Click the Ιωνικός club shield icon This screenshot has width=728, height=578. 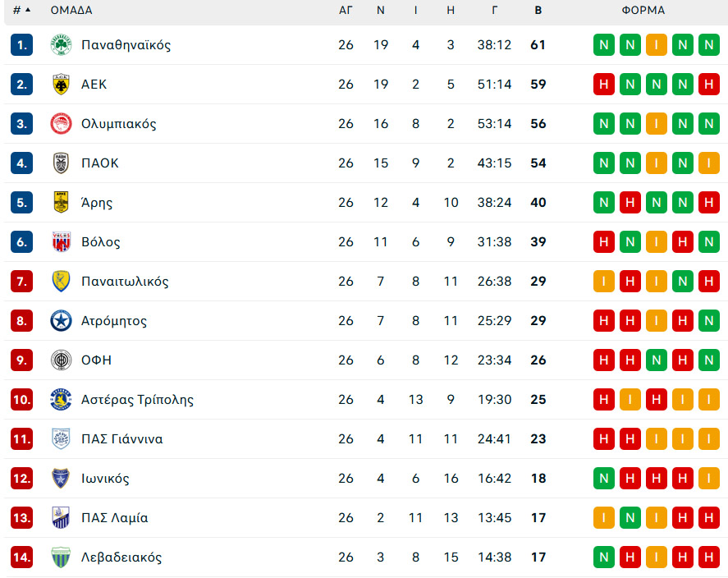(x=61, y=478)
